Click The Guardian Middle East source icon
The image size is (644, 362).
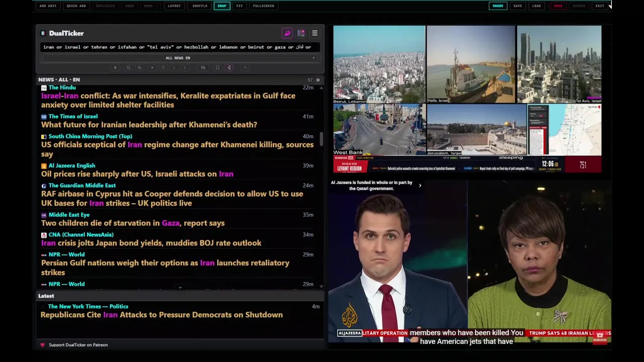[x=44, y=186]
